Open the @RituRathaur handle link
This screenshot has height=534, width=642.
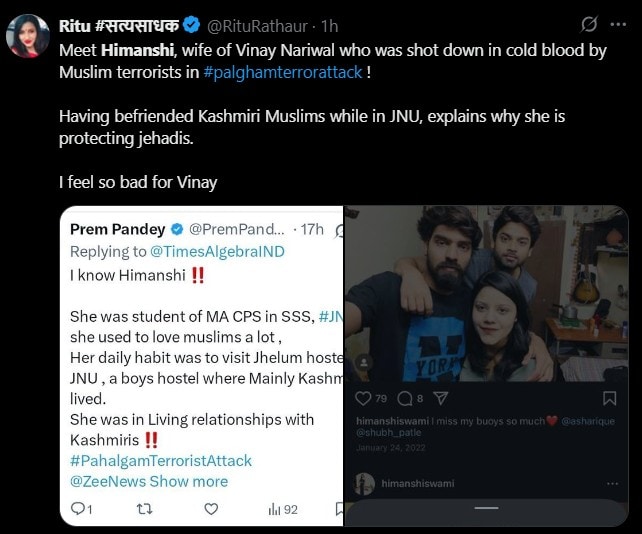[257, 26]
